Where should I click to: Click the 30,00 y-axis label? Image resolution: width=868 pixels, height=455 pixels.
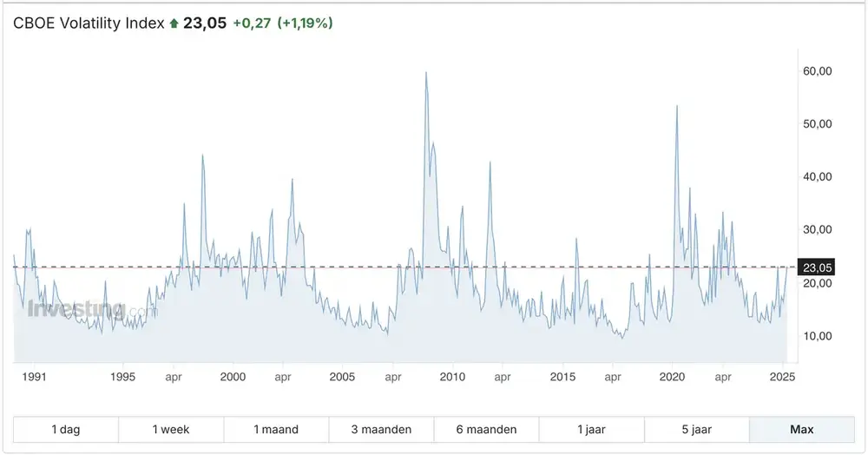pyautogui.click(x=817, y=230)
